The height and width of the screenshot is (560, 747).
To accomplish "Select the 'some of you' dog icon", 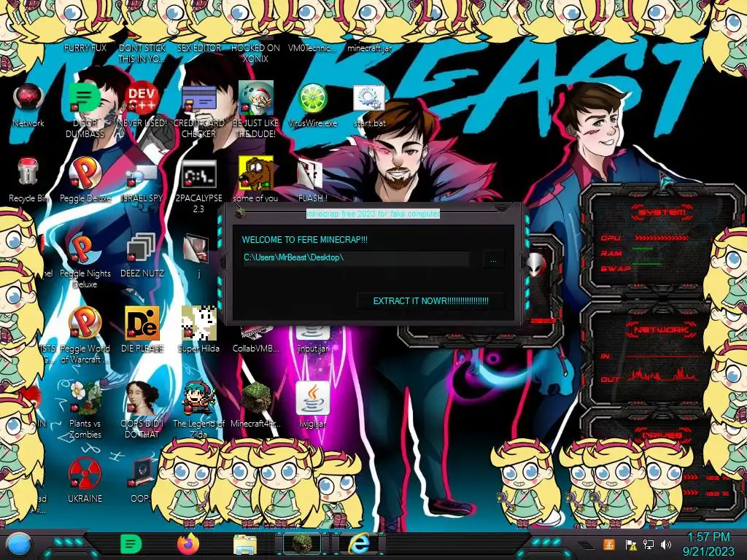I will point(256,172).
